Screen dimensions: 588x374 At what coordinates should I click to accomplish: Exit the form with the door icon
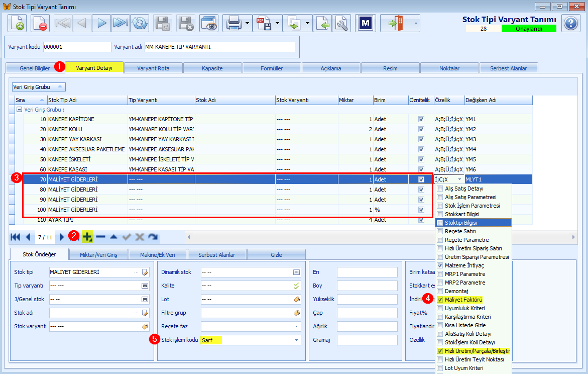click(396, 23)
